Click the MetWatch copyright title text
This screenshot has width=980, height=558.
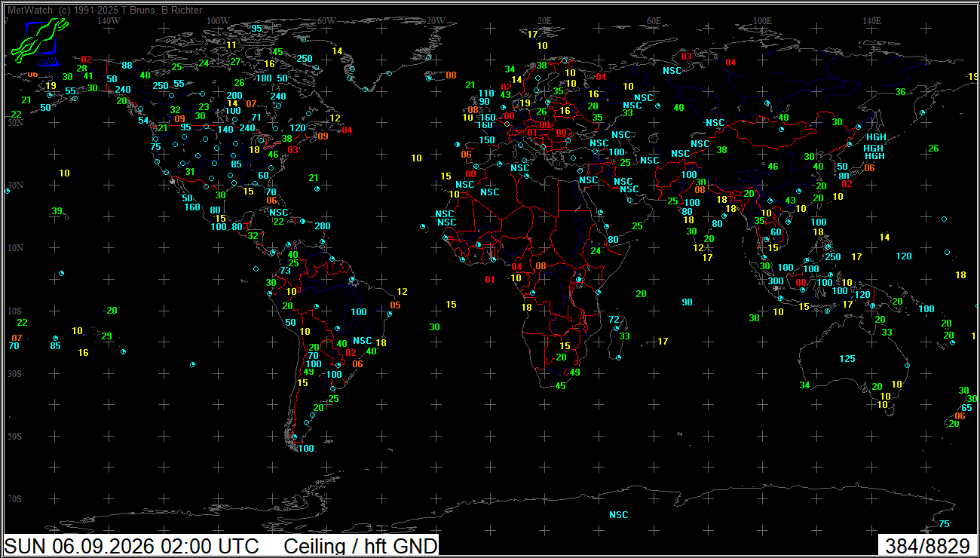(x=105, y=10)
